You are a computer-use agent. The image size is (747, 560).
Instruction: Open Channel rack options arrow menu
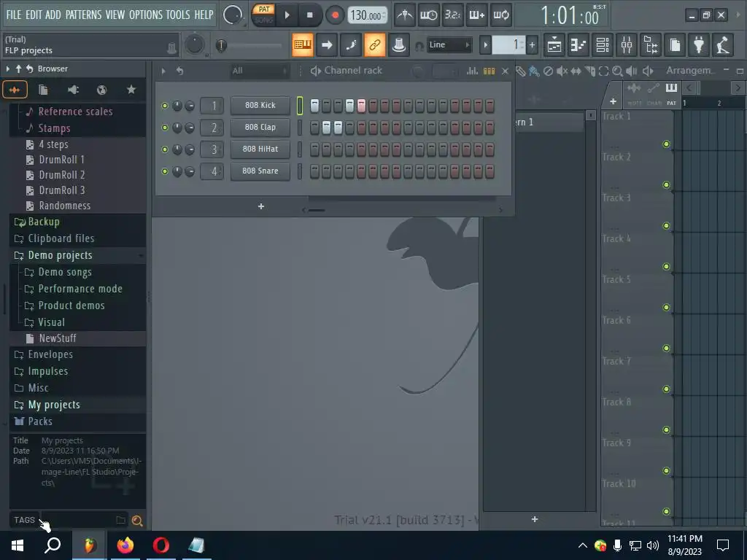pos(163,71)
